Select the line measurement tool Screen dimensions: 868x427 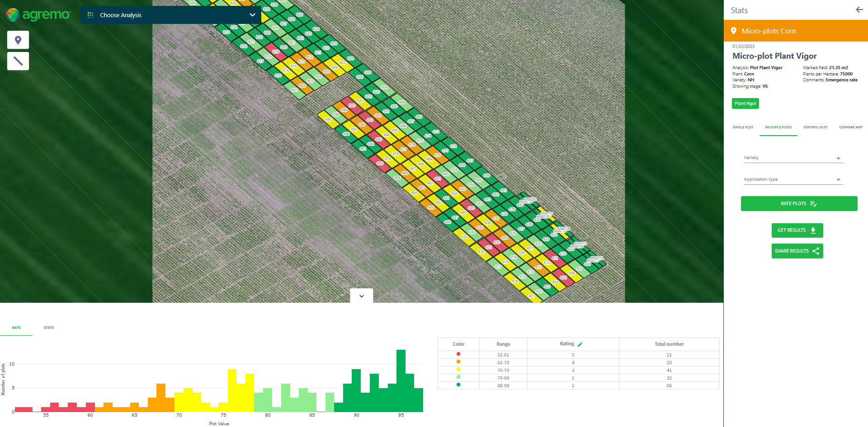pos(18,61)
